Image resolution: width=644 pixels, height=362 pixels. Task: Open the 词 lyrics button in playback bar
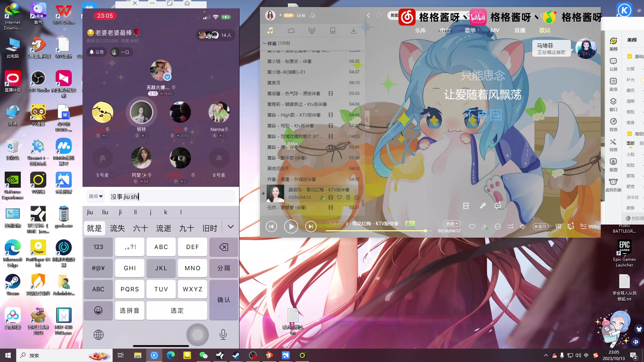[558, 227]
